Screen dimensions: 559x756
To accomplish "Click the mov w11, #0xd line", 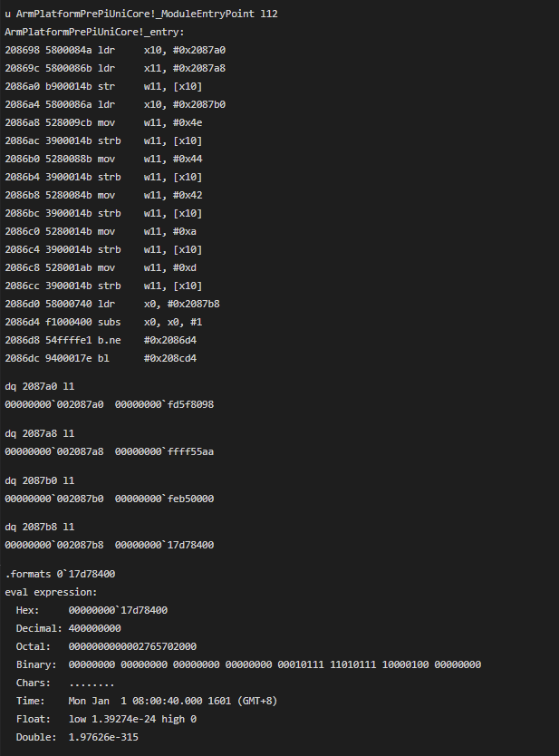I will (101, 267).
